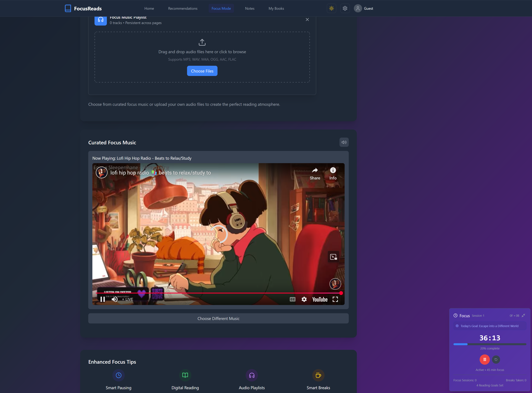Enable closed captions on the video
The height and width of the screenshot is (393, 532).
click(x=292, y=299)
